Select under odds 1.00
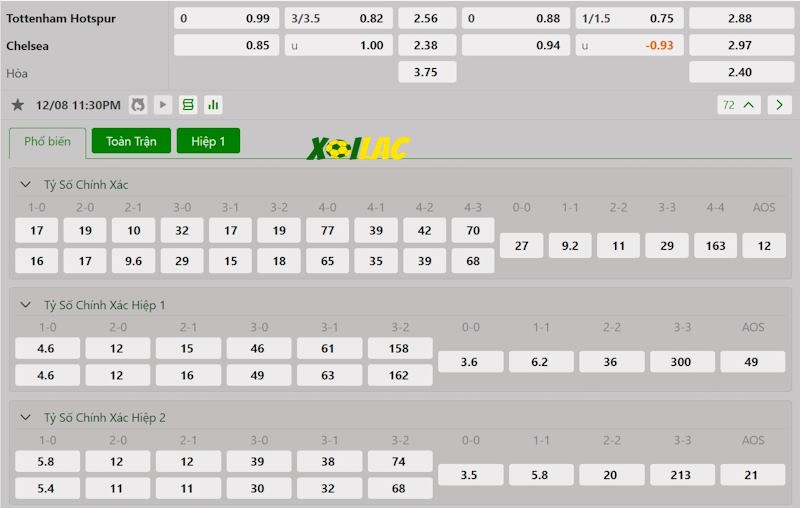This screenshot has height=508, width=800. click(x=339, y=45)
